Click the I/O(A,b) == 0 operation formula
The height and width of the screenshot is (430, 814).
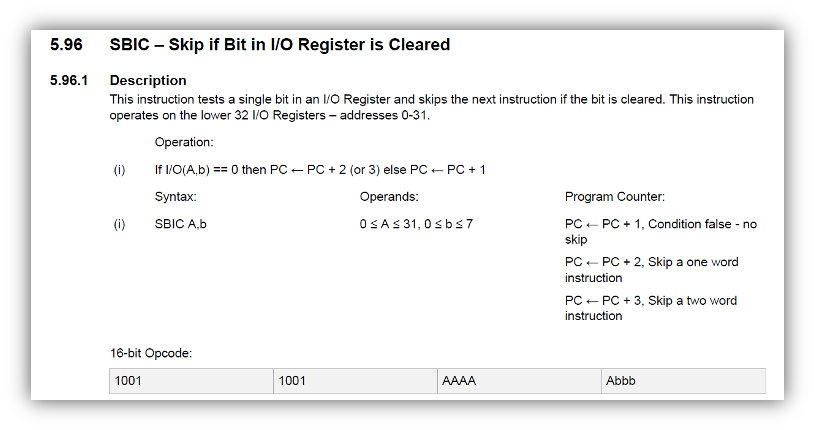[x=320, y=169]
